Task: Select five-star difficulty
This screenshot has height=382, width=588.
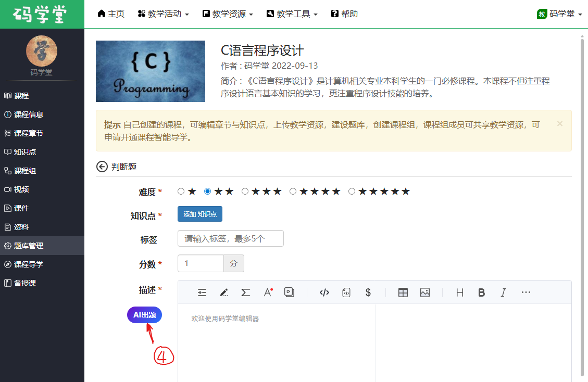Action: 352,192
